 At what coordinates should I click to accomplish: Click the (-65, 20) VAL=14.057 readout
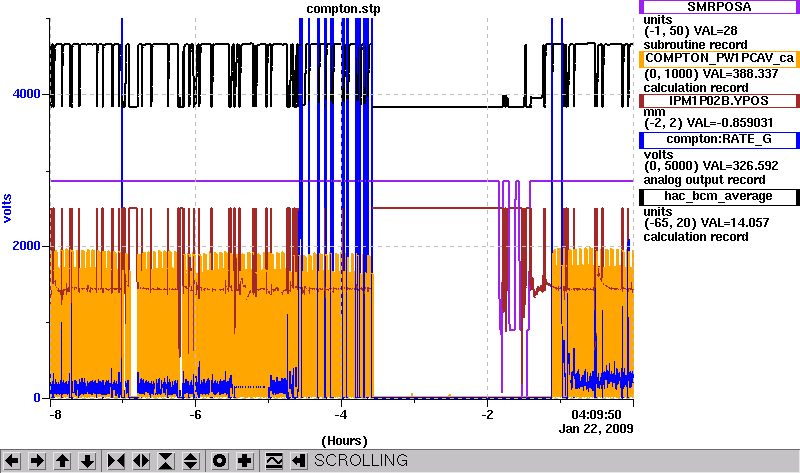(707, 223)
